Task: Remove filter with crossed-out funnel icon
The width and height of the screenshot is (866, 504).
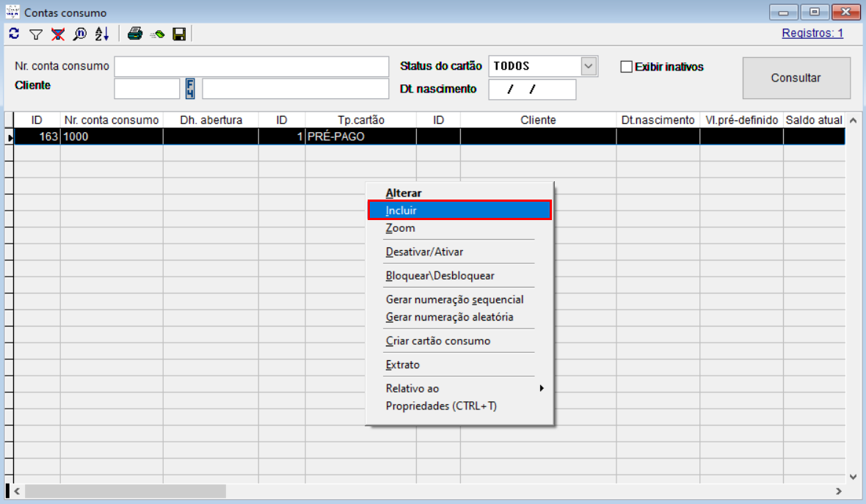Action: tap(58, 34)
